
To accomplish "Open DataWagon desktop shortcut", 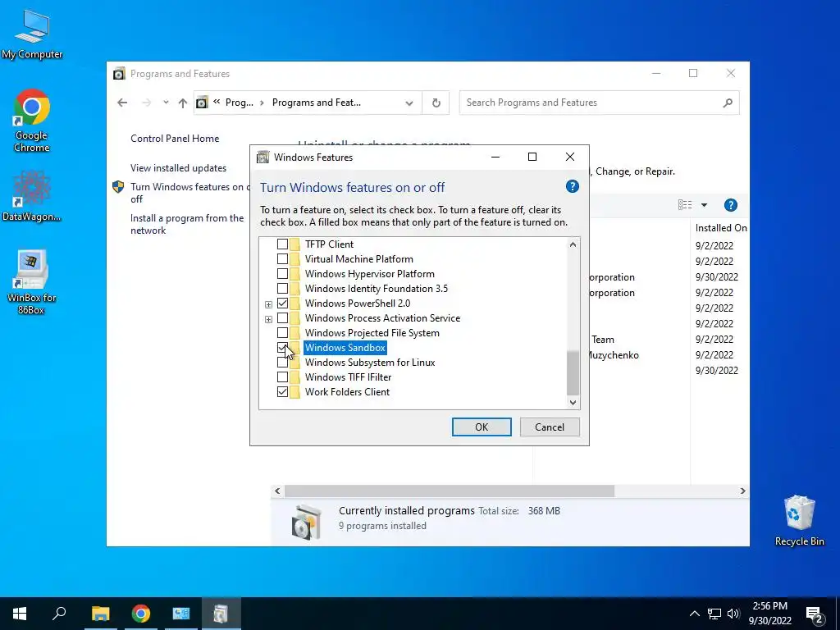I will [32, 196].
